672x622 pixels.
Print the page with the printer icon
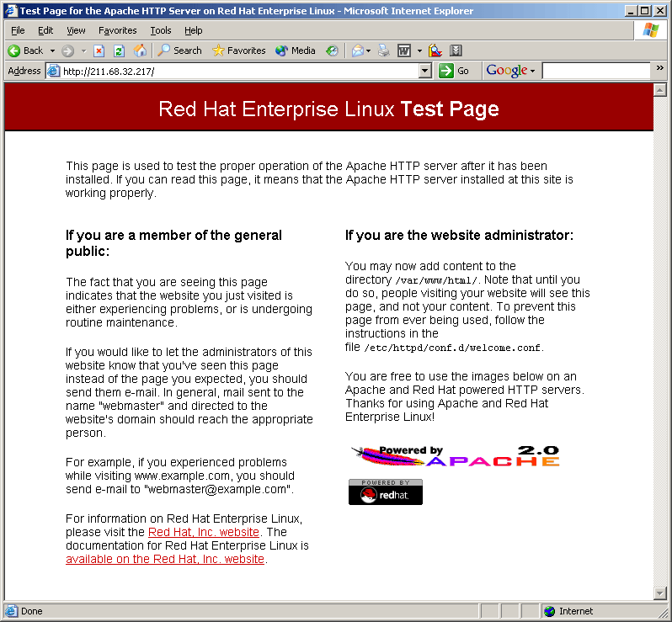(383, 51)
